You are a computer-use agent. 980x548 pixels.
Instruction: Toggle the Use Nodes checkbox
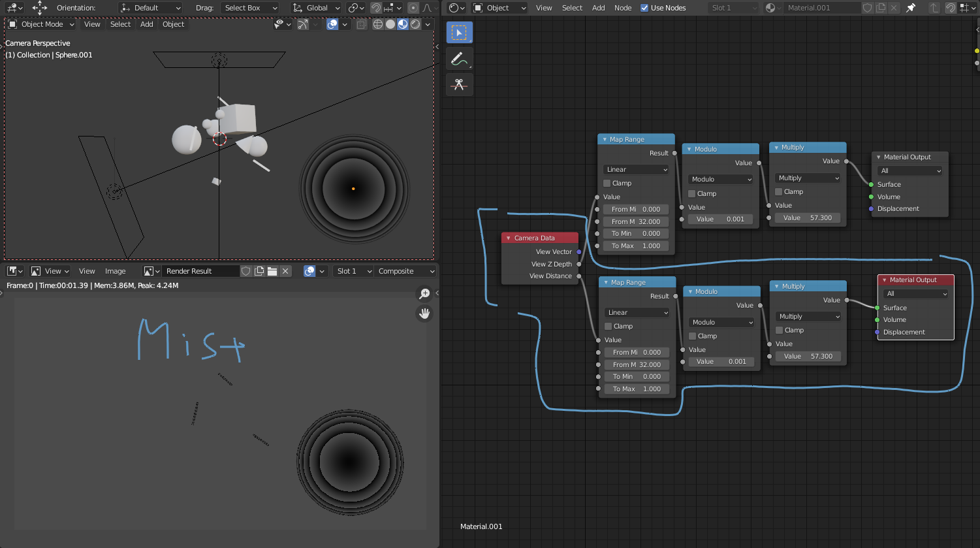644,8
